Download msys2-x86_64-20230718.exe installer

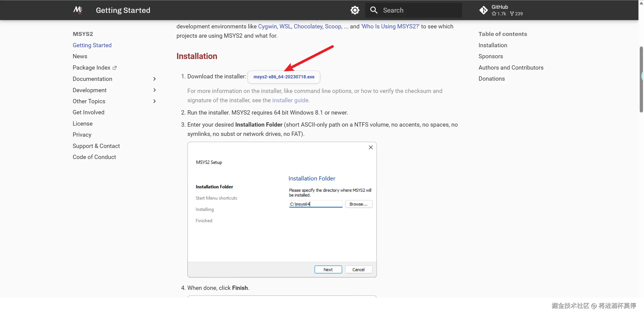click(284, 77)
